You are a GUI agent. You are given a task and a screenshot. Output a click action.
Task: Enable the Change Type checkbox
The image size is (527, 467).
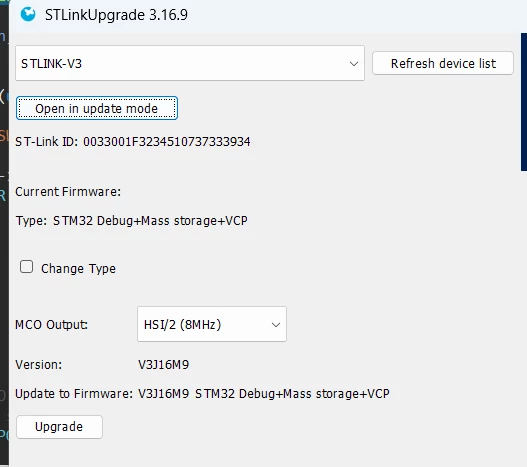[x=27, y=267]
